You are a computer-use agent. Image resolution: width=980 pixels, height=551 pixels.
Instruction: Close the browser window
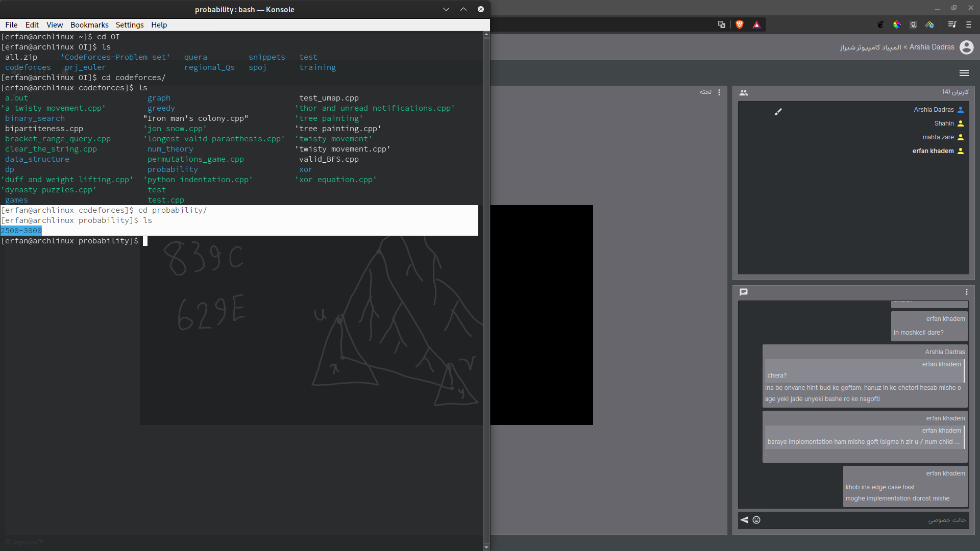point(970,8)
